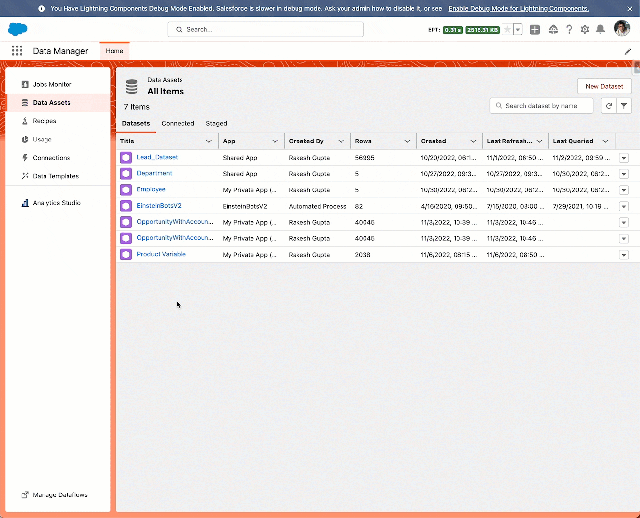Click the Help question mark icon
Image resolution: width=640 pixels, height=518 pixels.
click(568, 30)
